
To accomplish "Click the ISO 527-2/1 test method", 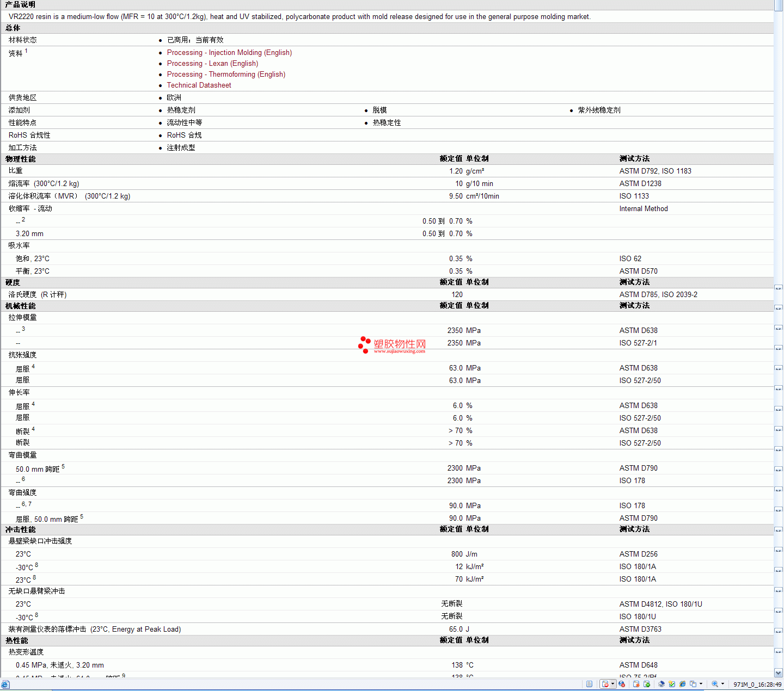I will [x=638, y=343].
